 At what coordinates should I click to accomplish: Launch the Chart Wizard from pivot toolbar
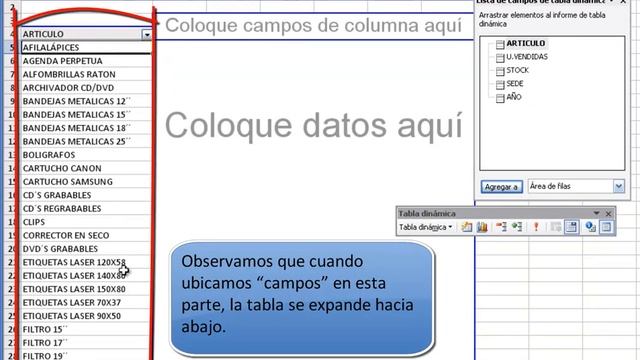tap(482, 227)
